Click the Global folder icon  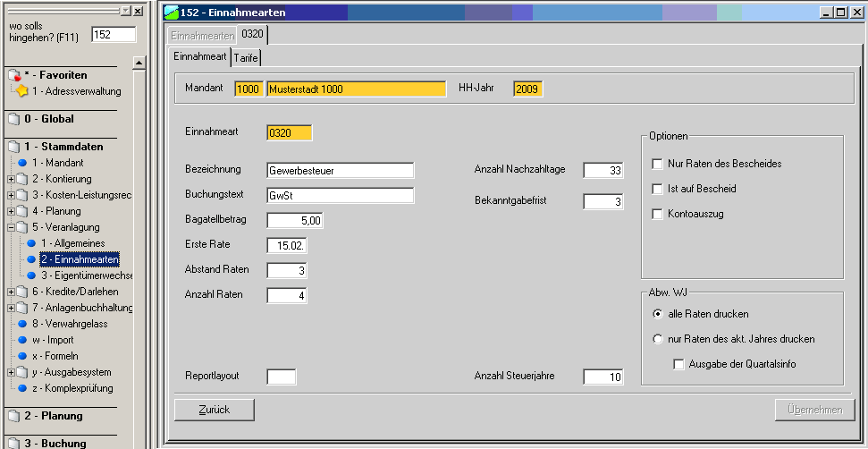pos(14,119)
